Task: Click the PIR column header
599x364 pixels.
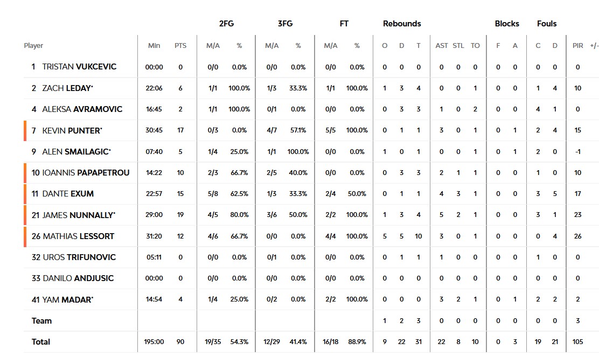Action: (x=577, y=46)
